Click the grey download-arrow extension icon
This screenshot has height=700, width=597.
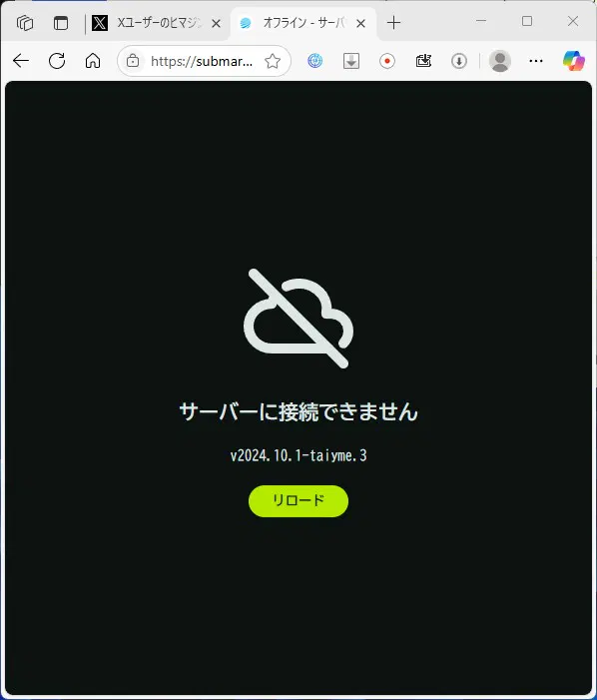tap(351, 61)
